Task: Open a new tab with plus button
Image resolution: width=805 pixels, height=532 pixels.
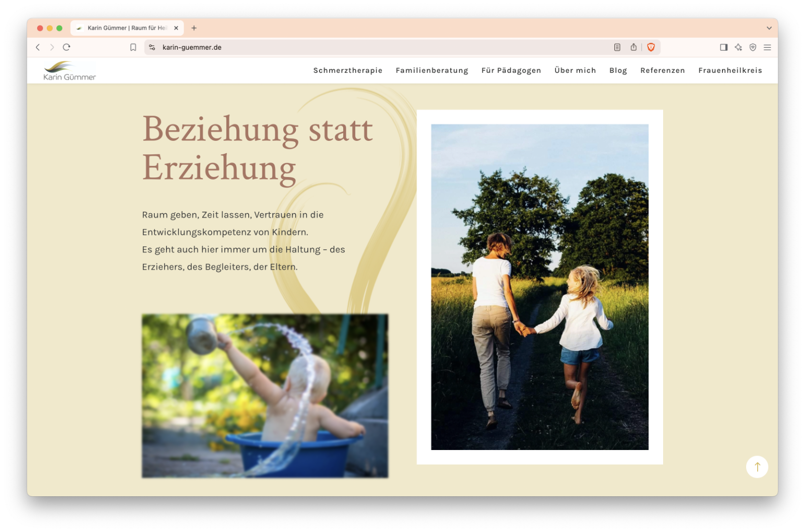Action: (194, 28)
